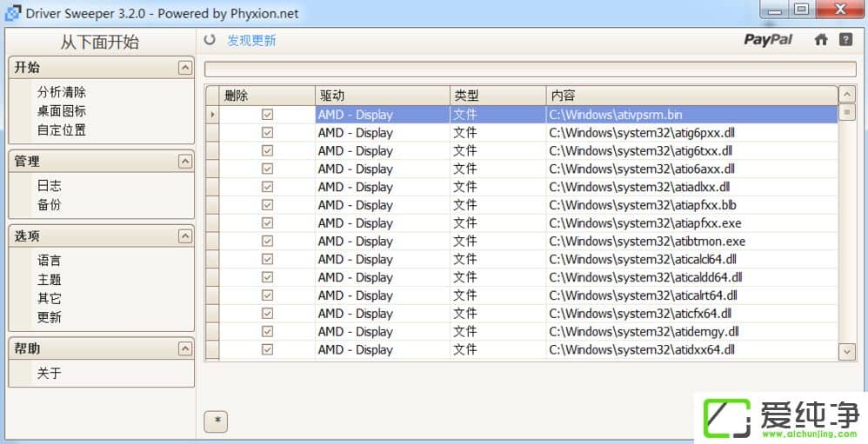Click the list scroll-down arrow
The image size is (868, 444).
(847, 350)
